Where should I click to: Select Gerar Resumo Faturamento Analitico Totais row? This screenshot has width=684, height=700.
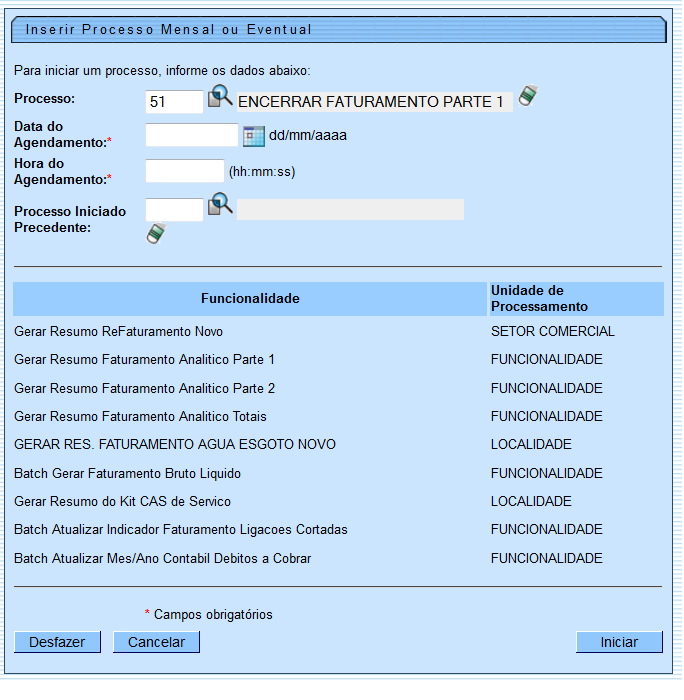coord(140,416)
